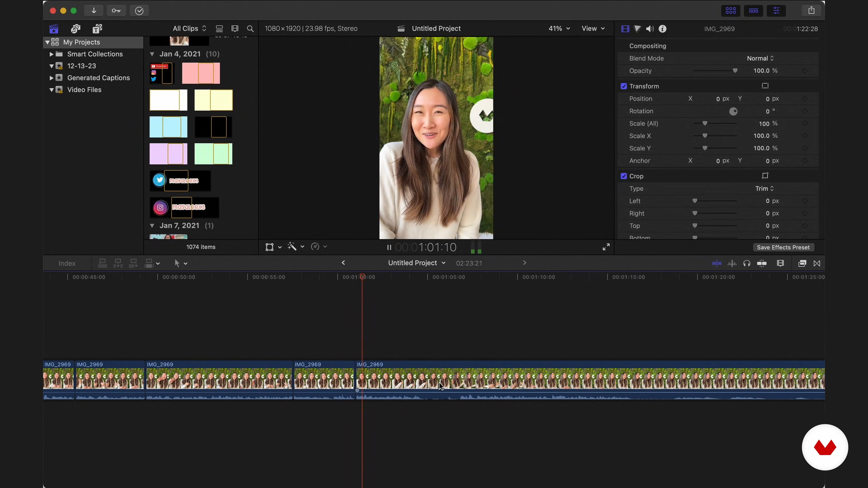Image resolution: width=868 pixels, height=488 pixels.
Task: Click append clip edit icon
Action: [133, 263]
